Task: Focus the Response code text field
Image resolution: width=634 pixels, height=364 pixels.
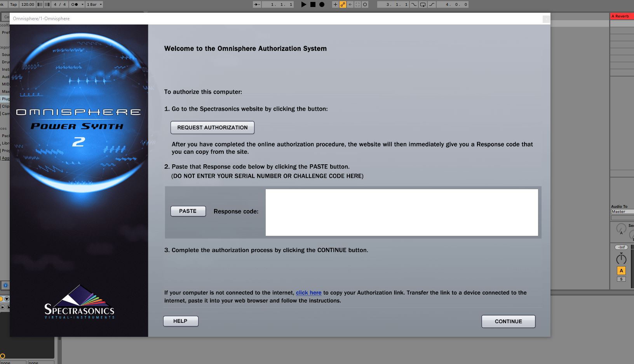Action: point(402,212)
